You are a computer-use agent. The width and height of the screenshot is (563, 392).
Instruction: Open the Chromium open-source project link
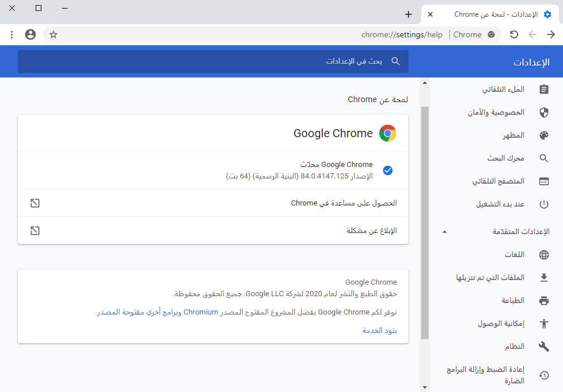tap(200, 312)
